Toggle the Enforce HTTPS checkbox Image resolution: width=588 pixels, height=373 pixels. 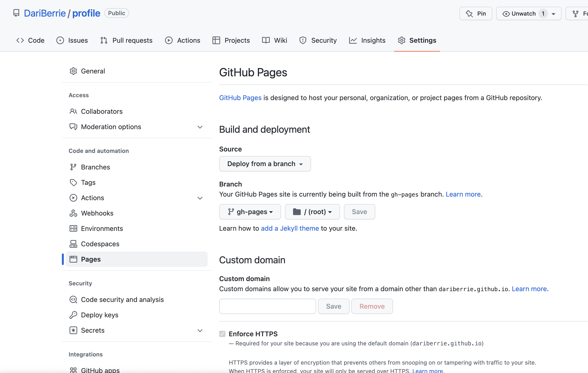click(222, 334)
